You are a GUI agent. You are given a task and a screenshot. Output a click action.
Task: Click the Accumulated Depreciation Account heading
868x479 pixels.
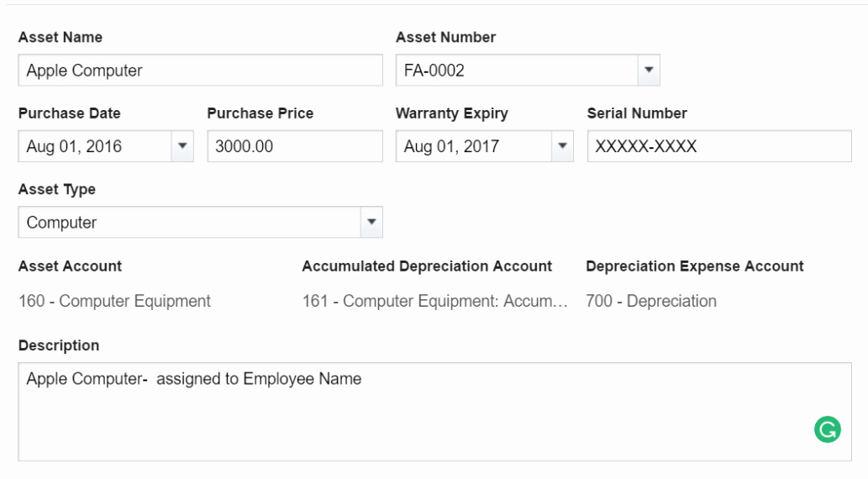427,266
